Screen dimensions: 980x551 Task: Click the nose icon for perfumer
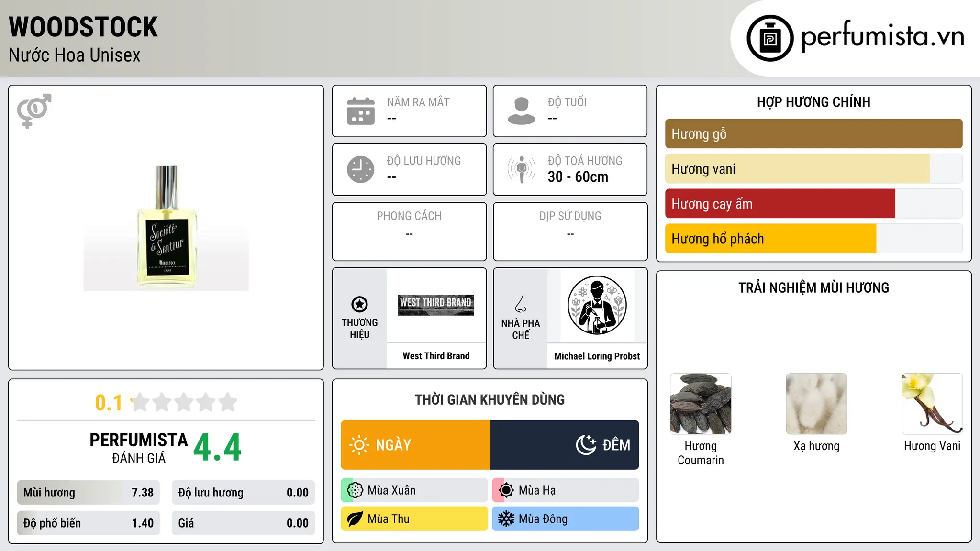[x=521, y=304]
